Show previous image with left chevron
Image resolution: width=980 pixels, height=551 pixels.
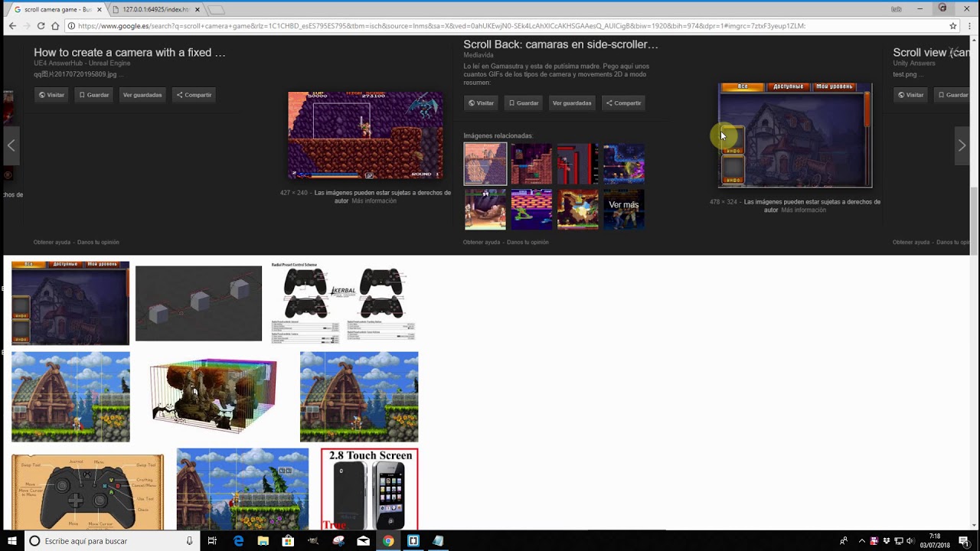click(x=11, y=145)
